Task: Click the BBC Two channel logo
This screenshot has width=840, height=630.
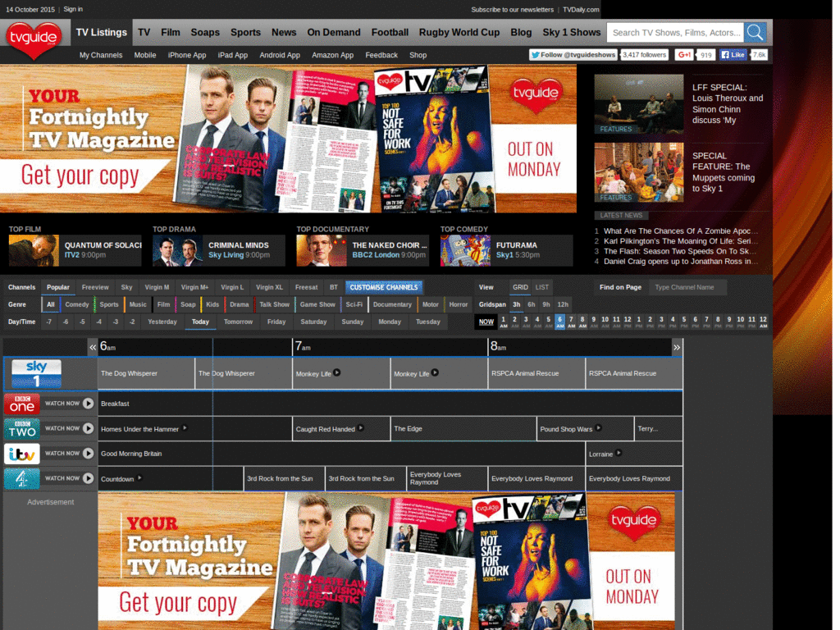Action: (22, 428)
